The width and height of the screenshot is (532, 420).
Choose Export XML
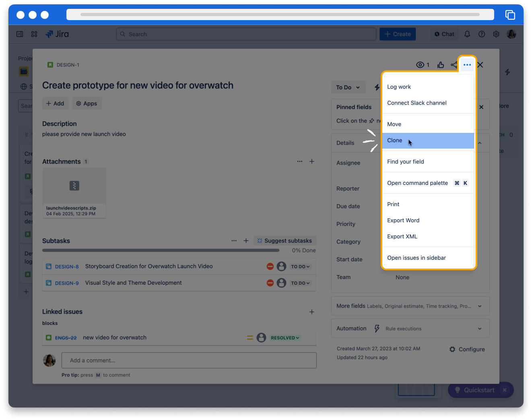428,237
